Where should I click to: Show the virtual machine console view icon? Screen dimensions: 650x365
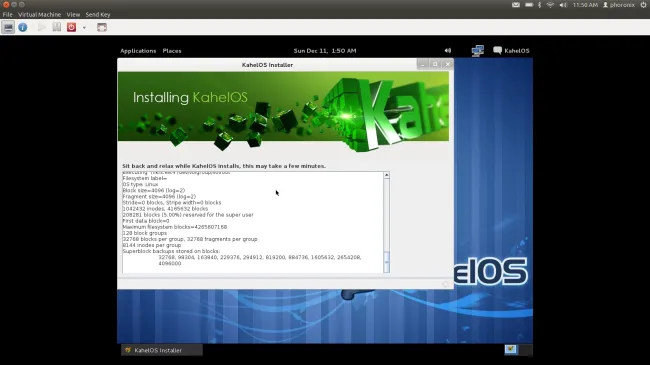(8, 27)
